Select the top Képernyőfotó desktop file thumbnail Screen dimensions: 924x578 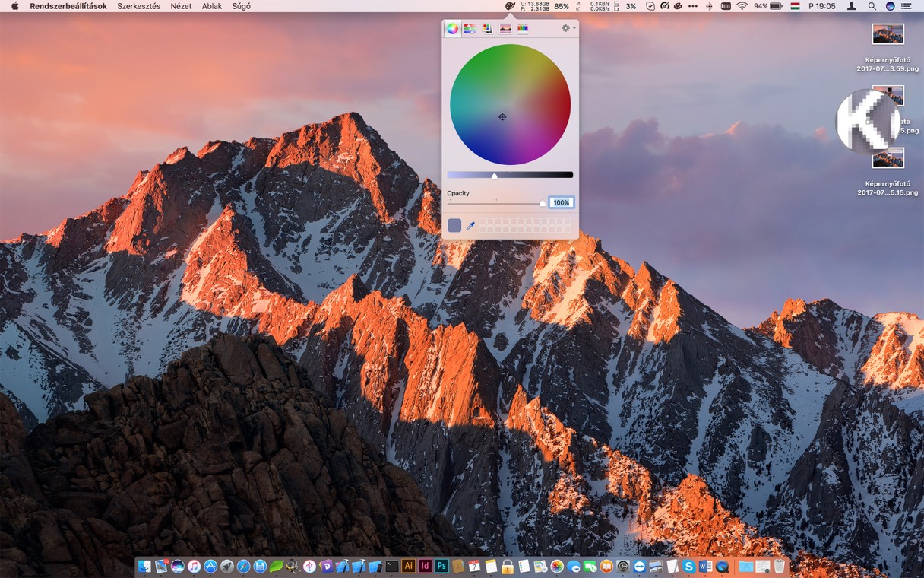click(888, 34)
